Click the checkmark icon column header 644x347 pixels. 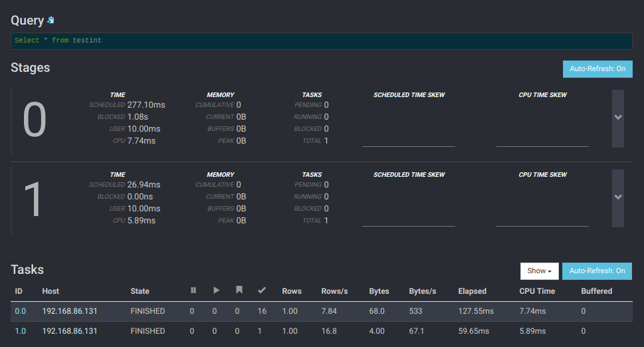(262, 290)
